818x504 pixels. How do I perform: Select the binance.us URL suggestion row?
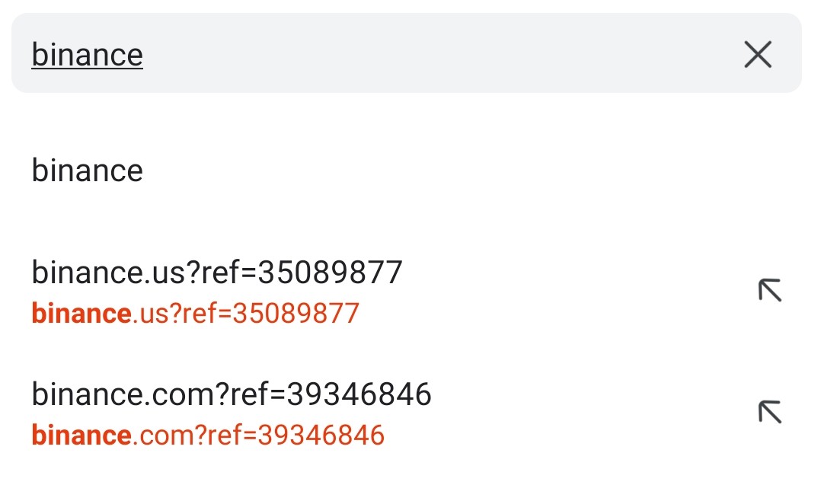(219, 289)
